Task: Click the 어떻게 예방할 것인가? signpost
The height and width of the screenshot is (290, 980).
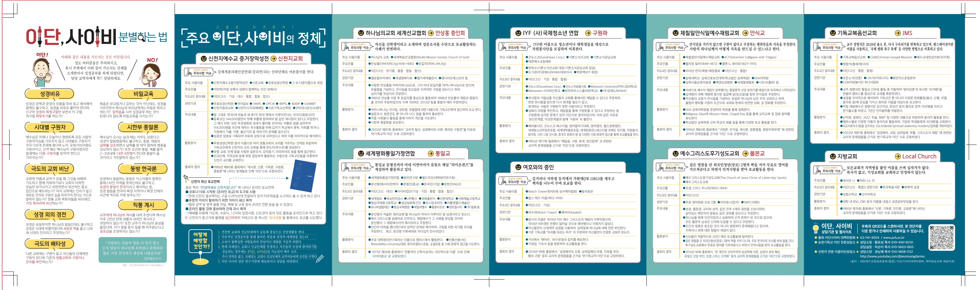Action: point(201,247)
